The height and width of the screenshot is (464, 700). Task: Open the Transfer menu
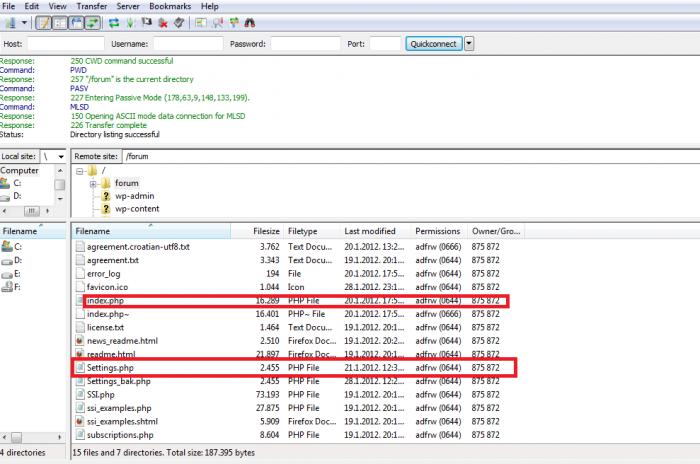92,6
